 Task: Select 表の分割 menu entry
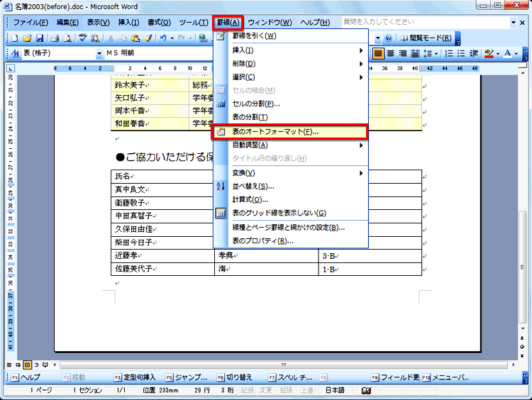click(291, 118)
